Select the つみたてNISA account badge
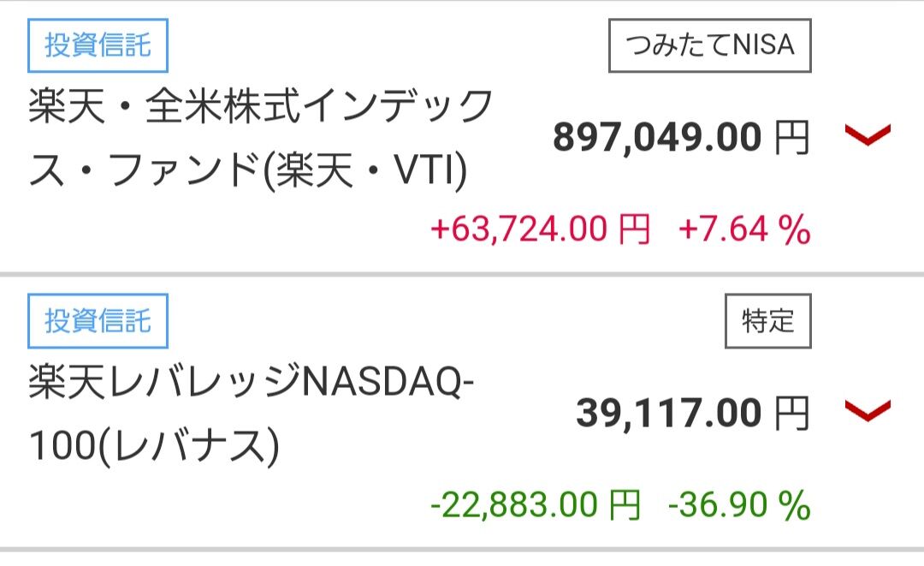The width and height of the screenshot is (924, 566). click(x=709, y=45)
